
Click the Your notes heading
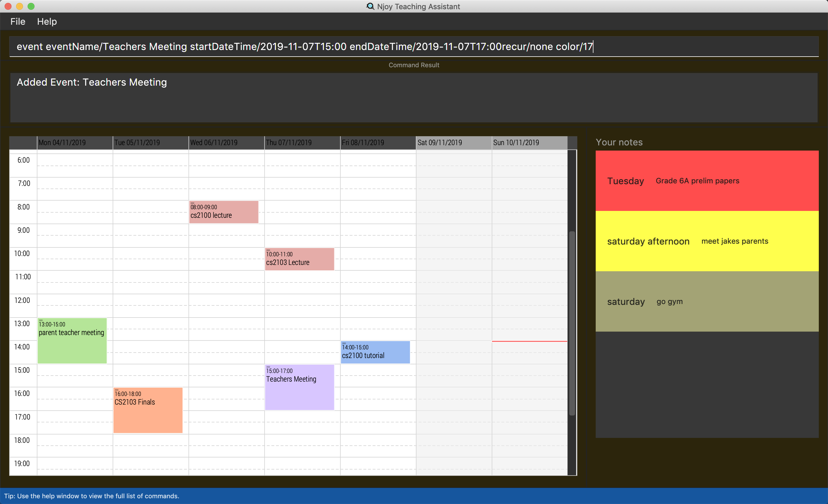point(619,142)
